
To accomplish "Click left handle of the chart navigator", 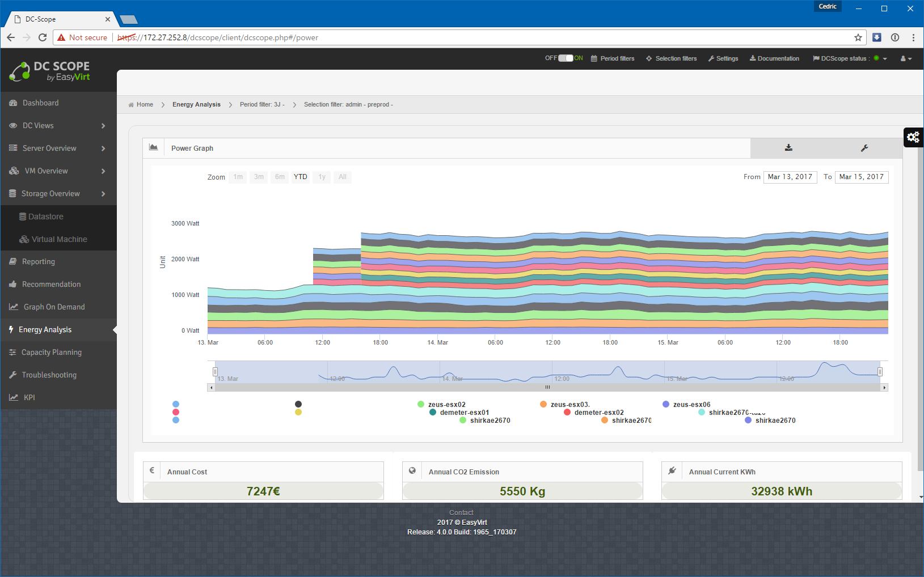I will 215,372.
